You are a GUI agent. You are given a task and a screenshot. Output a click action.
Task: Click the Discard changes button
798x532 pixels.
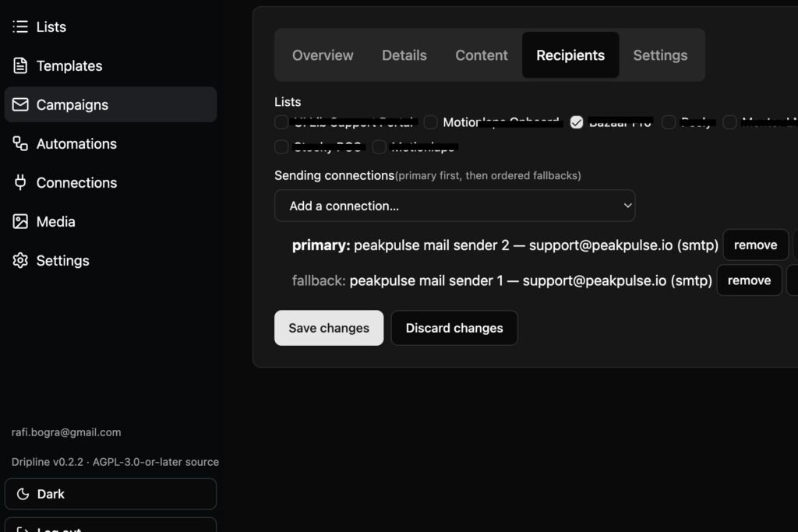coord(454,328)
